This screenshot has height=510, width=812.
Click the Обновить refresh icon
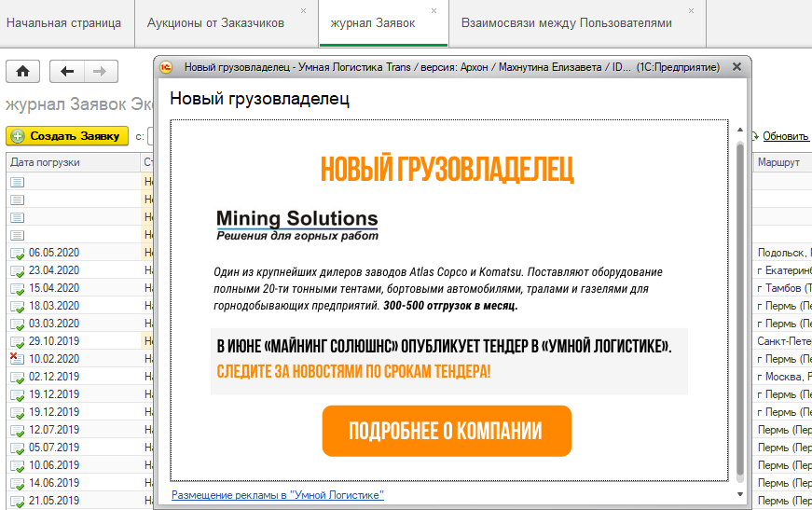click(x=755, y=135)
